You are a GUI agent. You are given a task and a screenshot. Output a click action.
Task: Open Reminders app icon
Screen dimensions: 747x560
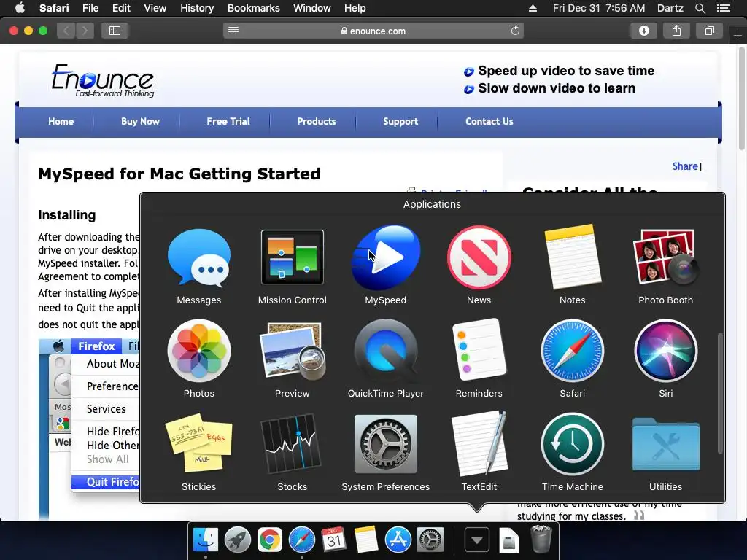(x=479, y=351)
